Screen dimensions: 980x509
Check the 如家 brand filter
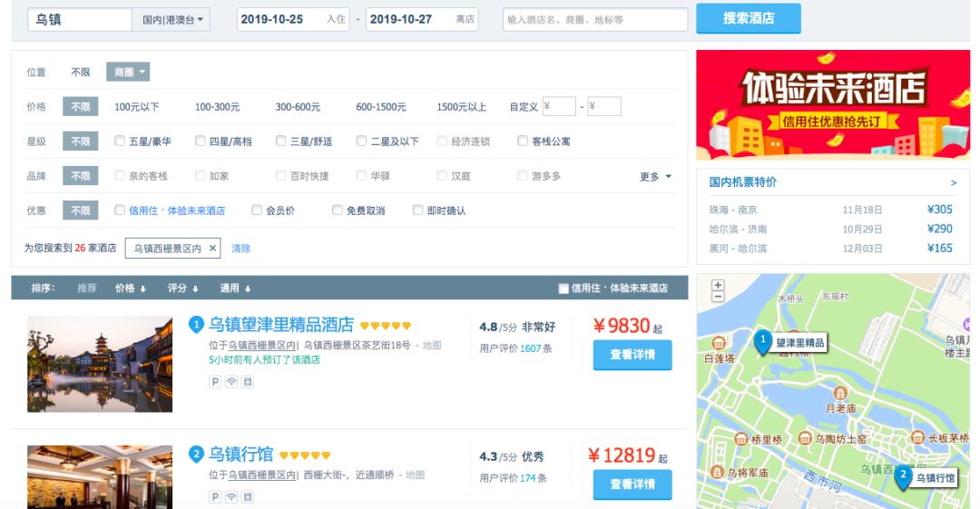200,175
